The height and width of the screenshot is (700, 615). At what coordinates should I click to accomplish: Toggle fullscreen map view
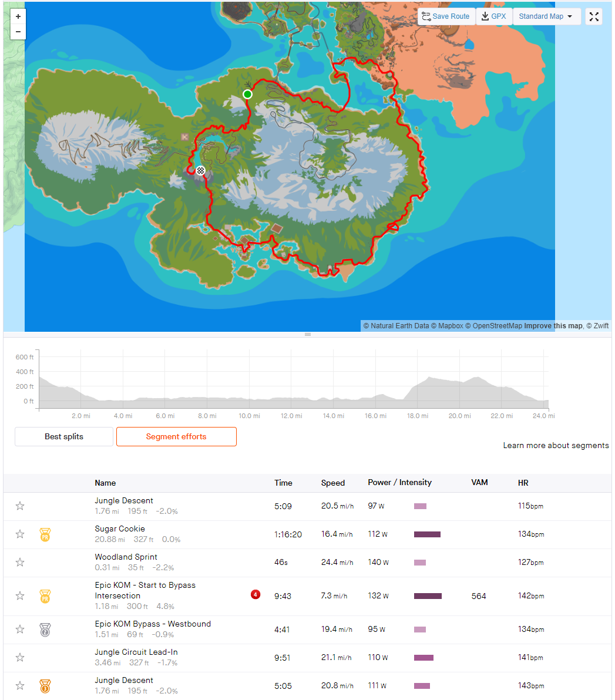click(x=594, y=16)
